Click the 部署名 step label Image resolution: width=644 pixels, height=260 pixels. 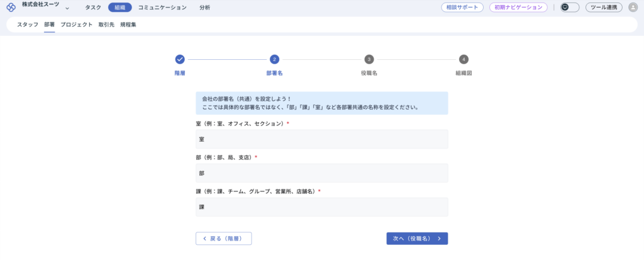click(x=274, y=73)
